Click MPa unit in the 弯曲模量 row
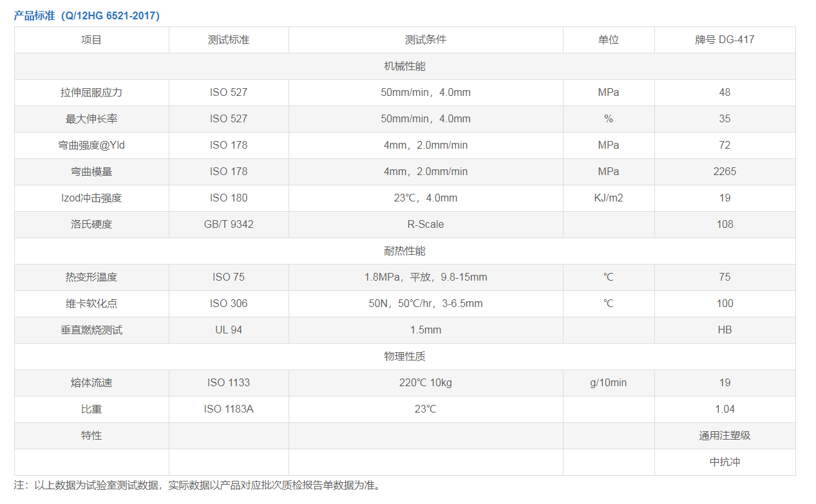 point(609,172)
